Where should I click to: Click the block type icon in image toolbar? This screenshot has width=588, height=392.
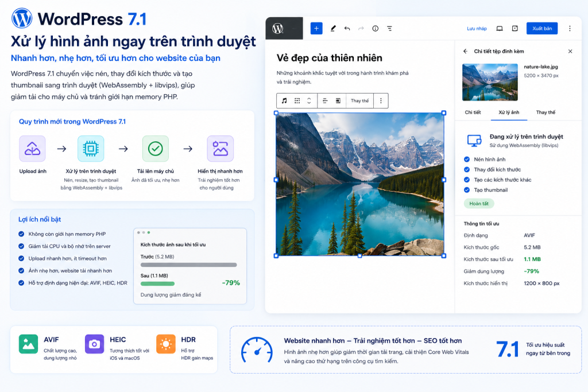point(284,101)
